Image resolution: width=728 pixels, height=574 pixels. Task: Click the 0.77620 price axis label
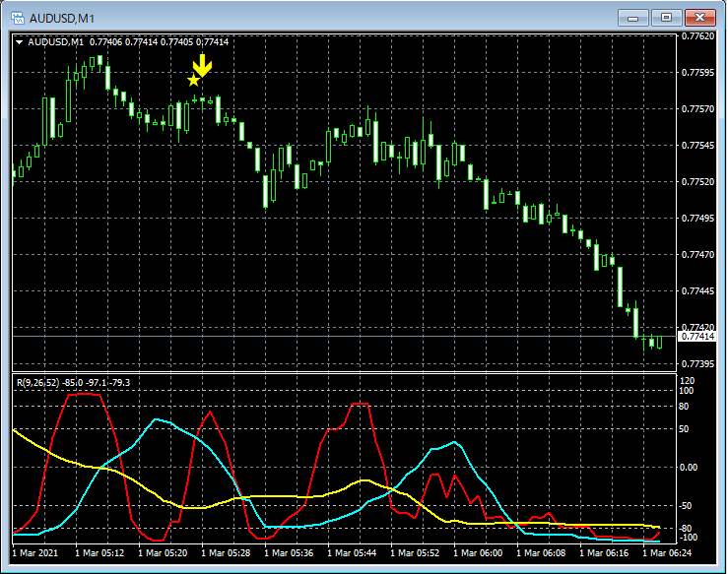point(697,36)
